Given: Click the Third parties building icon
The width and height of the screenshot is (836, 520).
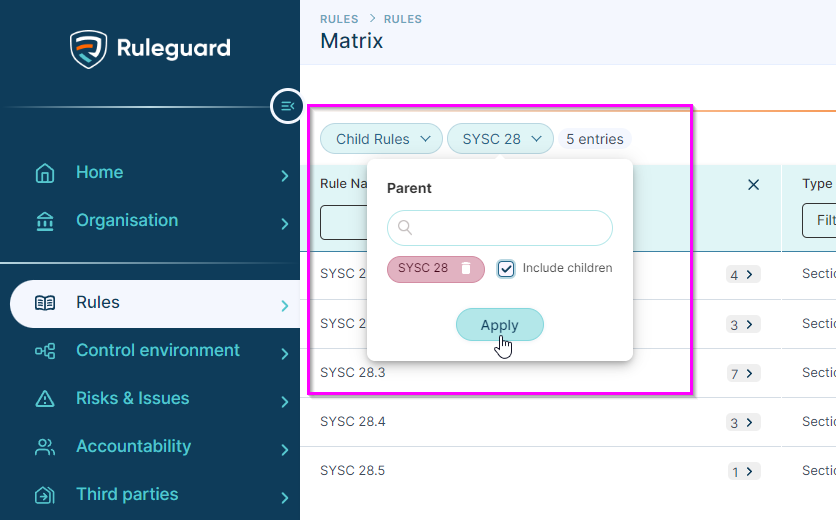Looking at the screenshot, I should pos(45,495).
